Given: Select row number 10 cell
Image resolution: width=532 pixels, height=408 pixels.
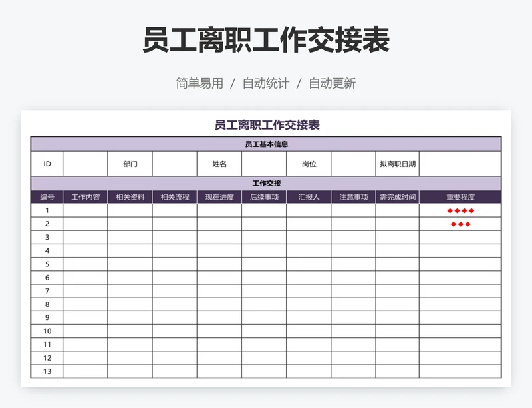Looking at the screenshot, I should point(47,331).
